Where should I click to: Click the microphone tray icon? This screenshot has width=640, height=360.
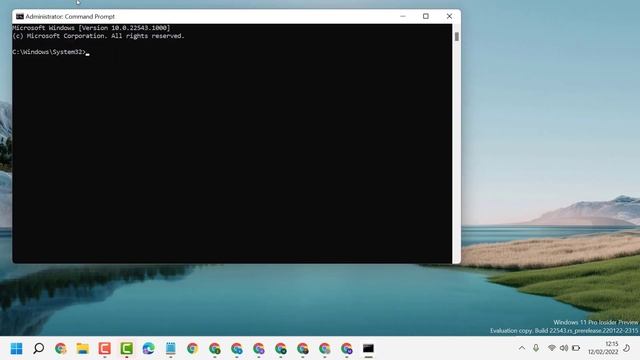536,348
